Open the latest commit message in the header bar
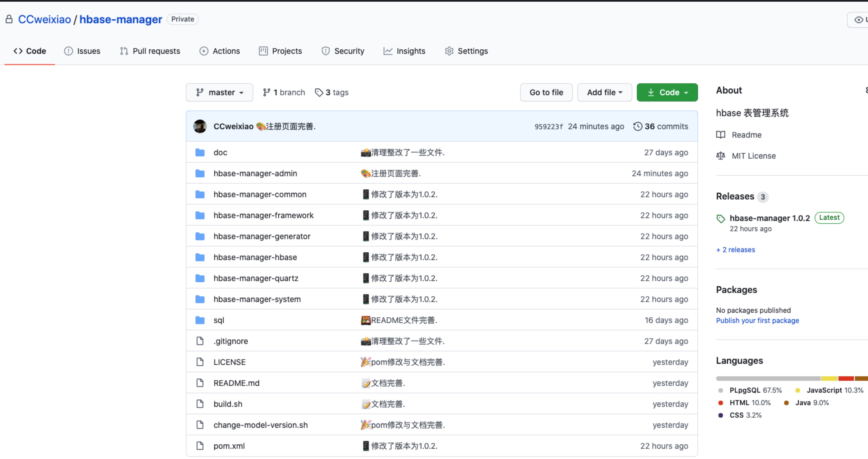 [286, 126]
